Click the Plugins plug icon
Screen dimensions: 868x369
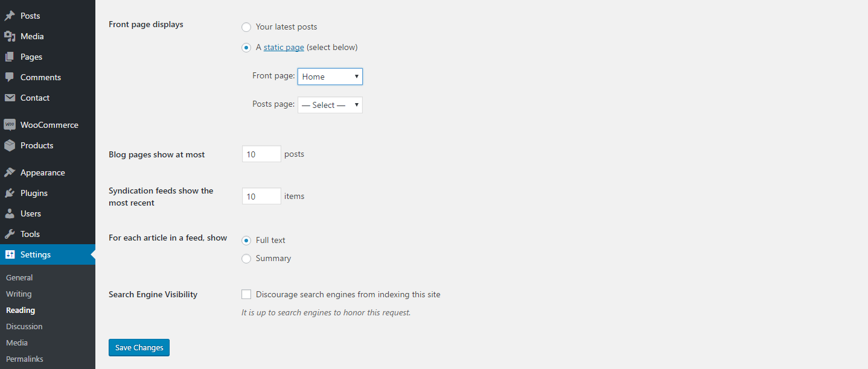pos(10,193)
